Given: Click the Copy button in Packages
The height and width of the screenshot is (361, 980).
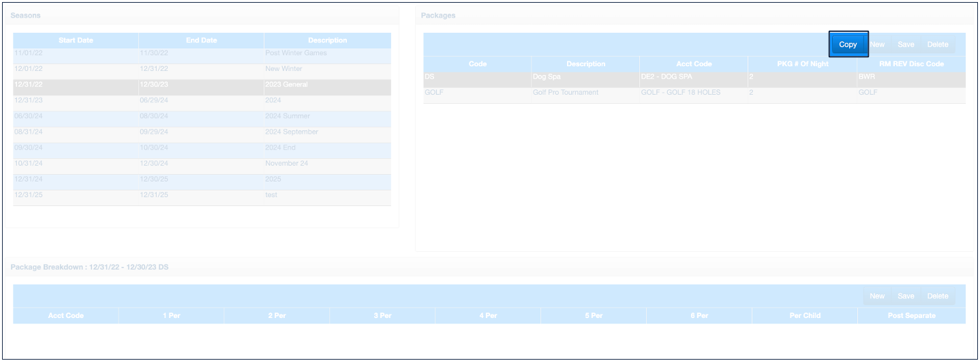Looking at the screenshot, I should pyautogui.click(x=848, y=44).
